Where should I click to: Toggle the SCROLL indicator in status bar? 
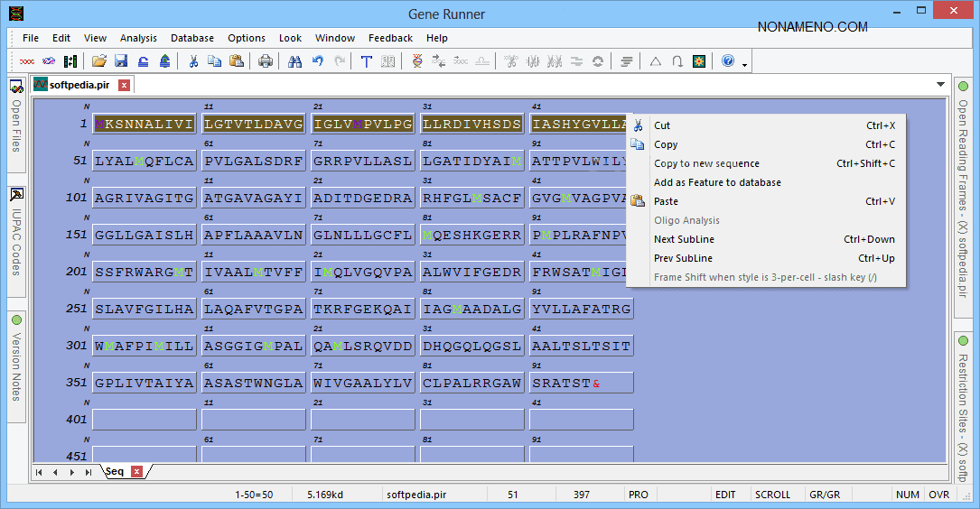(772, 495)
